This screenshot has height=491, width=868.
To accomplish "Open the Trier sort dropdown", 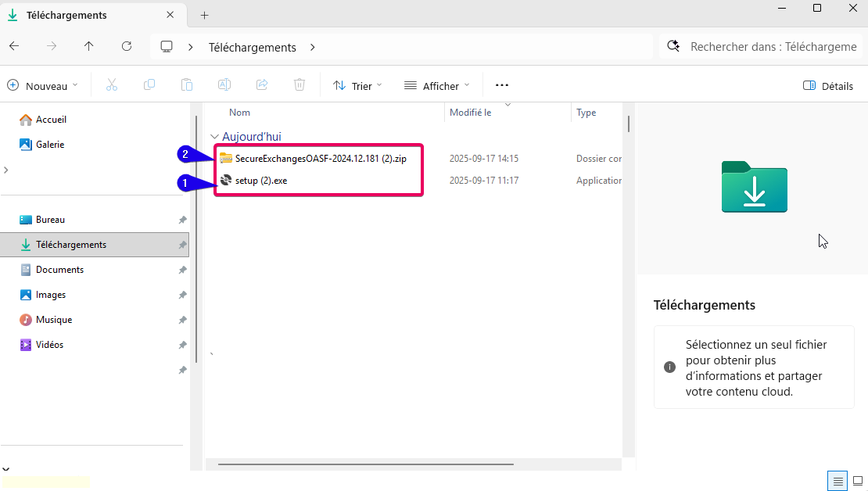I will tap(357, 86).
